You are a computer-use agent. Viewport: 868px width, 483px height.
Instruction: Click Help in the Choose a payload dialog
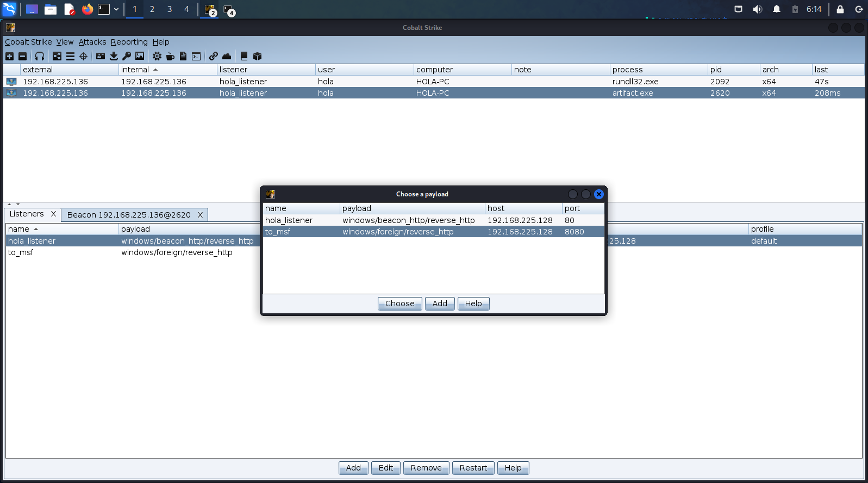[473, 304]
